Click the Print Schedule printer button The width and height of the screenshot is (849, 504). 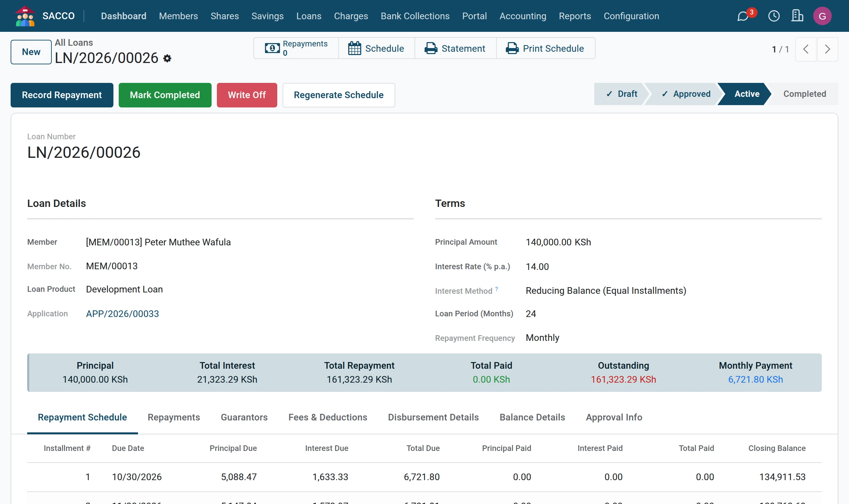coord(546,48)
